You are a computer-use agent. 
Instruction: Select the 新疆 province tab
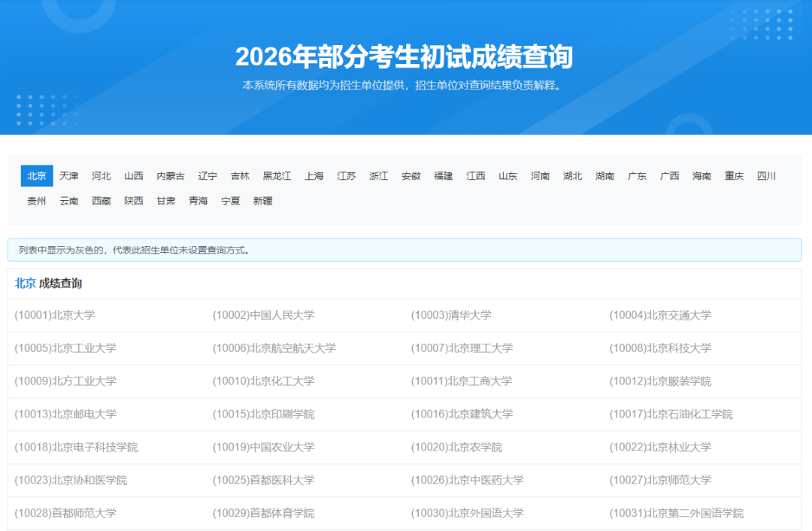tap(262, 201)
